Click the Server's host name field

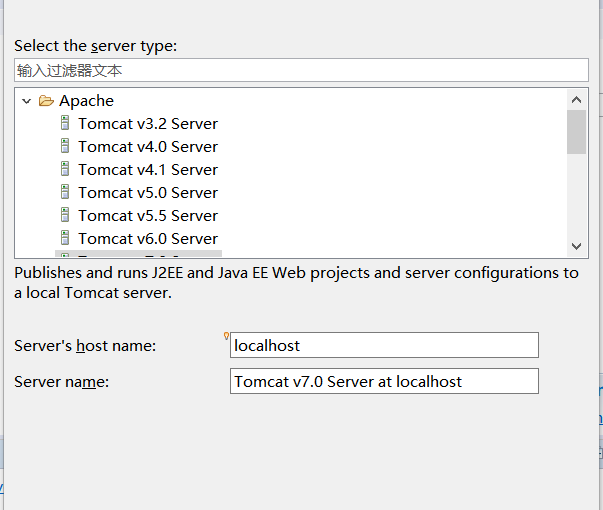(x=384, y=345)
